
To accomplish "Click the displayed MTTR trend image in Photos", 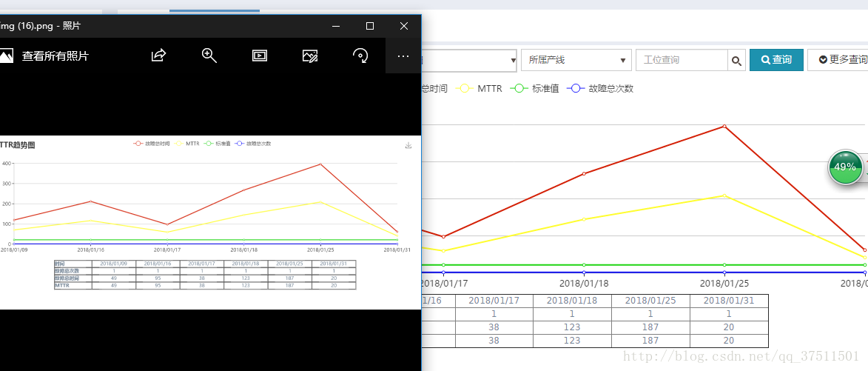I will [210, 222].
